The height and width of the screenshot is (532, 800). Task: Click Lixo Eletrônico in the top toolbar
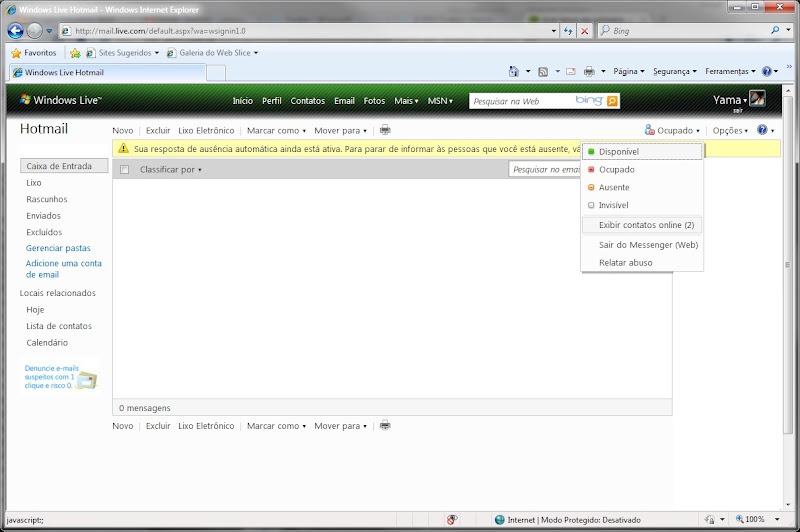tap(206, 131)
